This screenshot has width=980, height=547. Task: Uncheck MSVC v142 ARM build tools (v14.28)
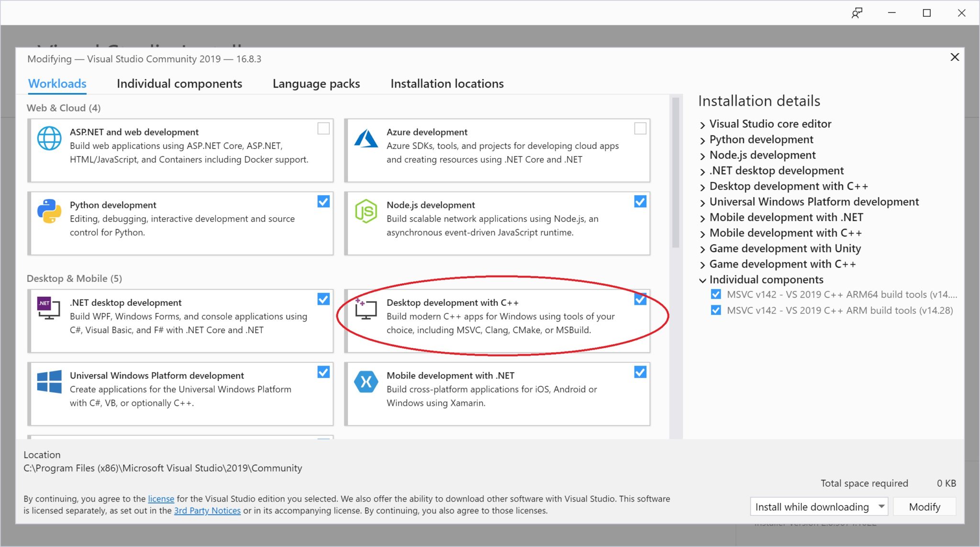click(716, 310)
